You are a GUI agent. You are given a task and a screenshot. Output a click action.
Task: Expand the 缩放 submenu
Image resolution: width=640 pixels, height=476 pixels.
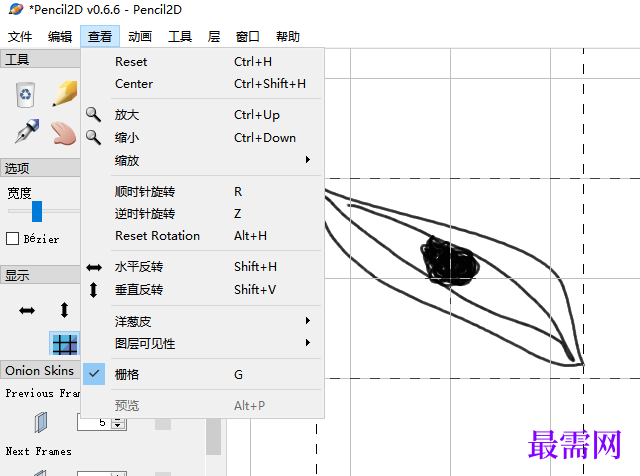pos(202,160)
